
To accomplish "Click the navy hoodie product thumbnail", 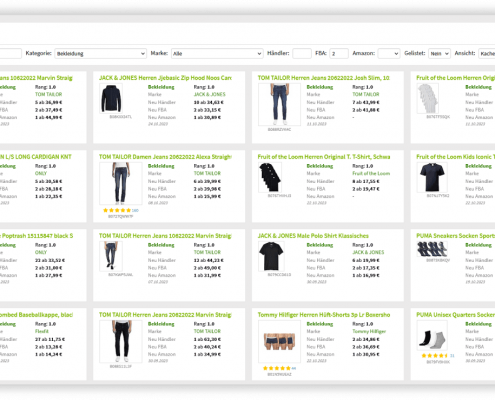I will [x=111, y=98].
